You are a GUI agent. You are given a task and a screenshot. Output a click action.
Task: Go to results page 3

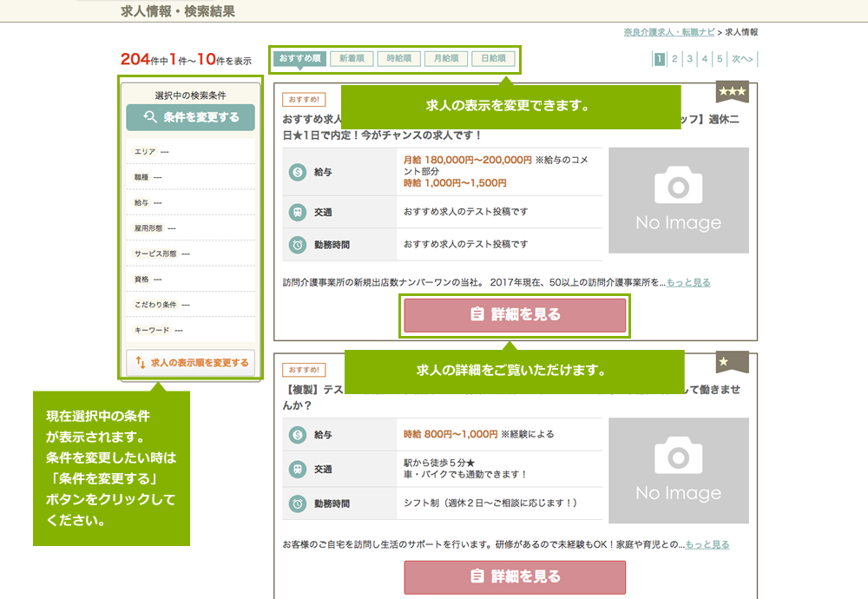click(x=689, y=59)
